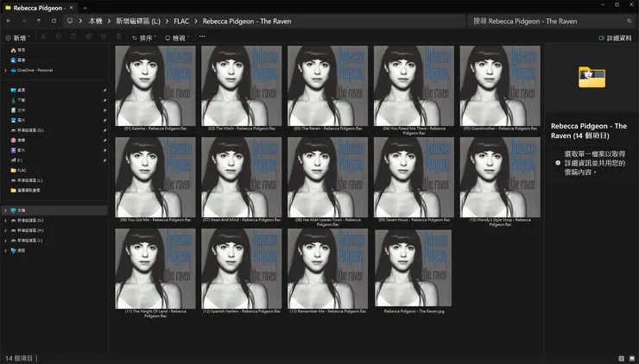Viewport: 639px width, 364px height.
Task: Open 螢幕擷取畫面 folder in sidebar
Action: [x=25, y=190]
